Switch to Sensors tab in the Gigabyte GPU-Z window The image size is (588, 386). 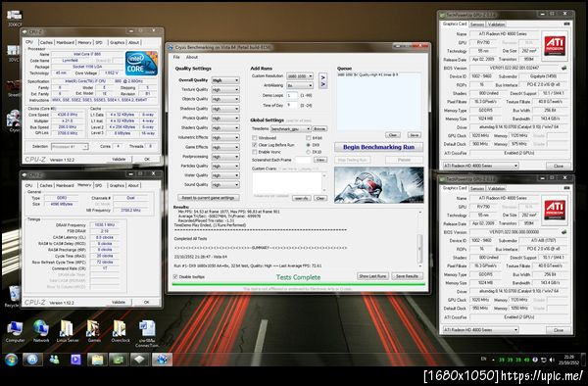pos(477,24)
